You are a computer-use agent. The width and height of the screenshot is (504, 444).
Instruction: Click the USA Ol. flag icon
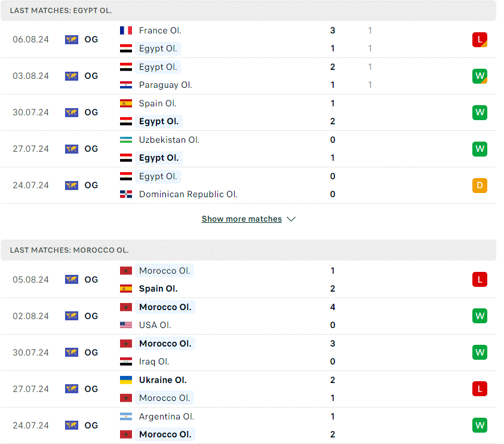[x=125, y=325]
